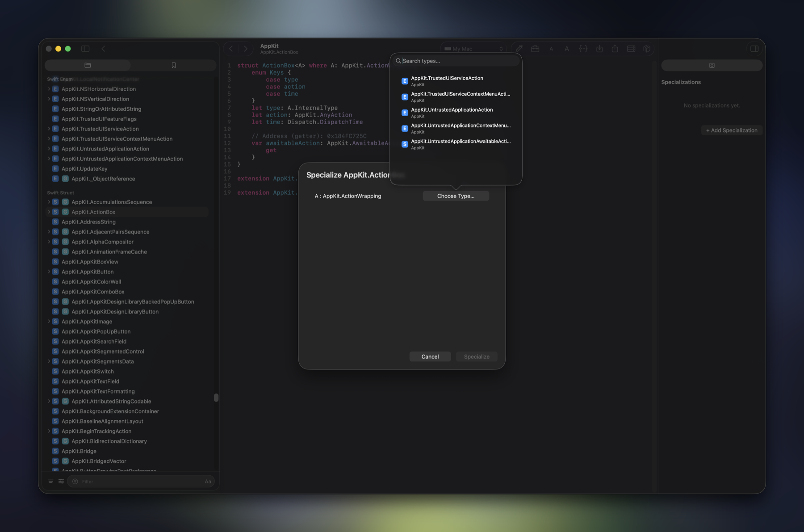The width and height of the screenshot is (804, 532).
Task: Toggle the left sidebar icon
Action: tap(85, 49)
